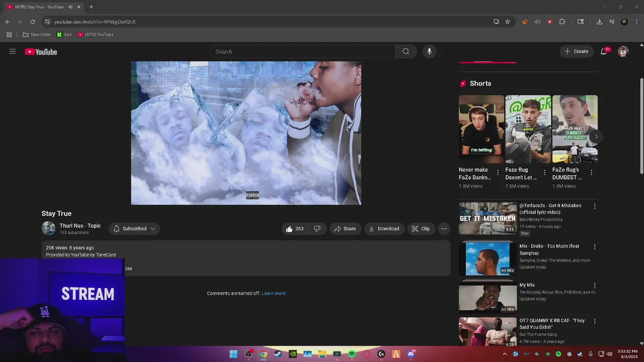Open a new browser tab
644x362 pixels.
point(91,7)
